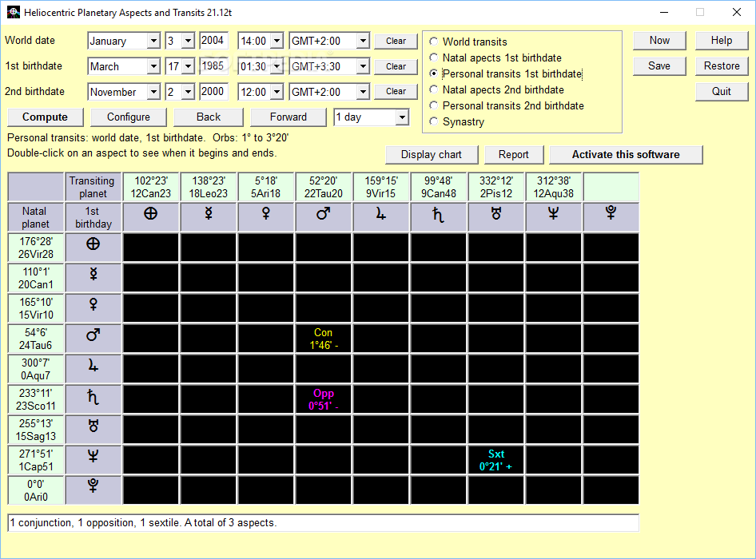The width and height of the screenshot is (756, 559).
Task: Click the transiting Uranus symbol column header
Action: 495,217
